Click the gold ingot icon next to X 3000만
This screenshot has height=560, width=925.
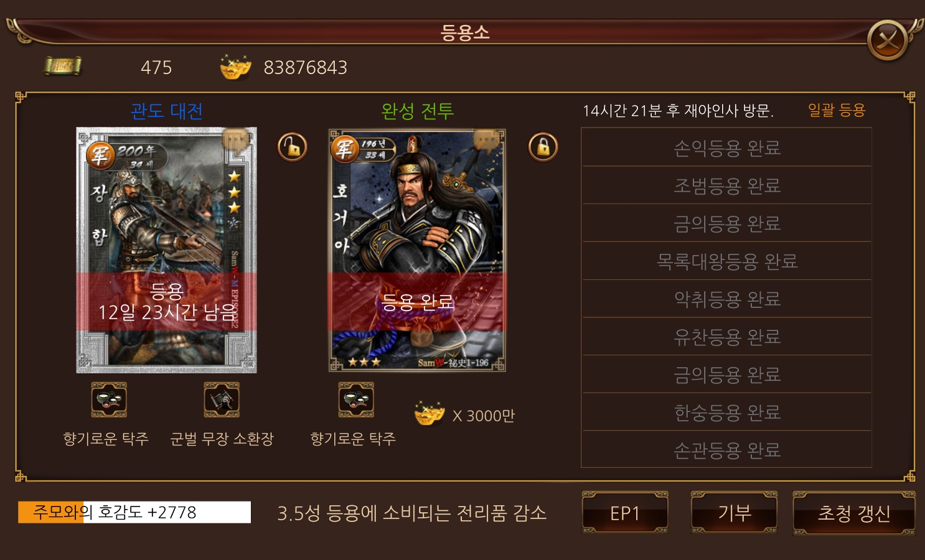coord(430,414)
